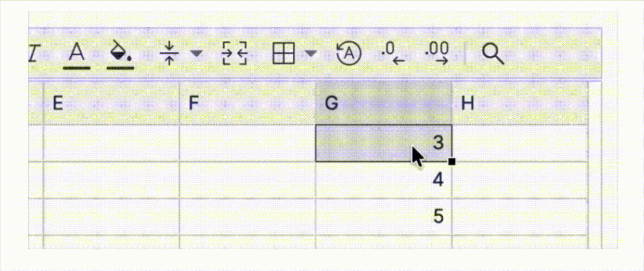This screenshot has height=271, width=644.
Task: Select the cell containing 4
Action: click(x=383, y=180)
